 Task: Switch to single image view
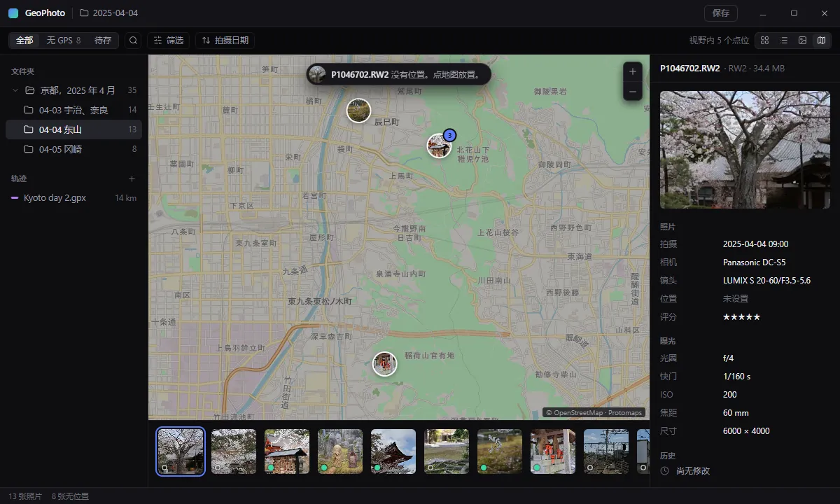[x=803, y=41]
